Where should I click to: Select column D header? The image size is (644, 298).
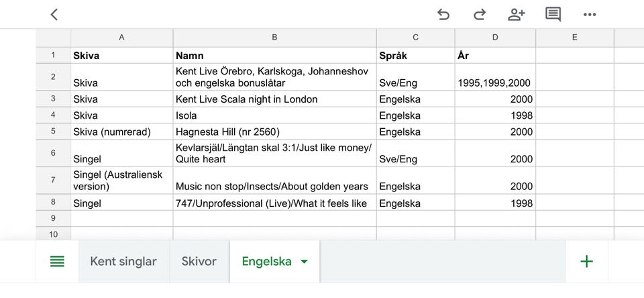[x=495, y=38]
